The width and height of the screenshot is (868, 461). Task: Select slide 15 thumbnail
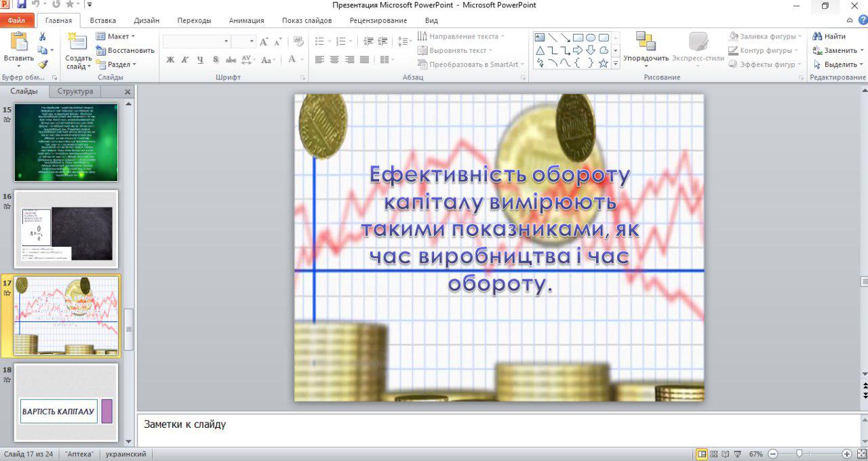66,142
